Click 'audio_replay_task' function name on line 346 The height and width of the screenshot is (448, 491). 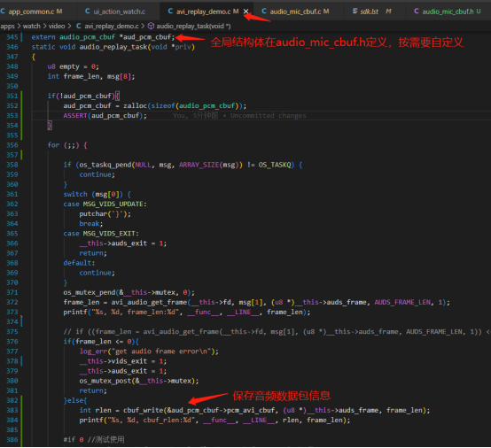click(x=113, y=47)
